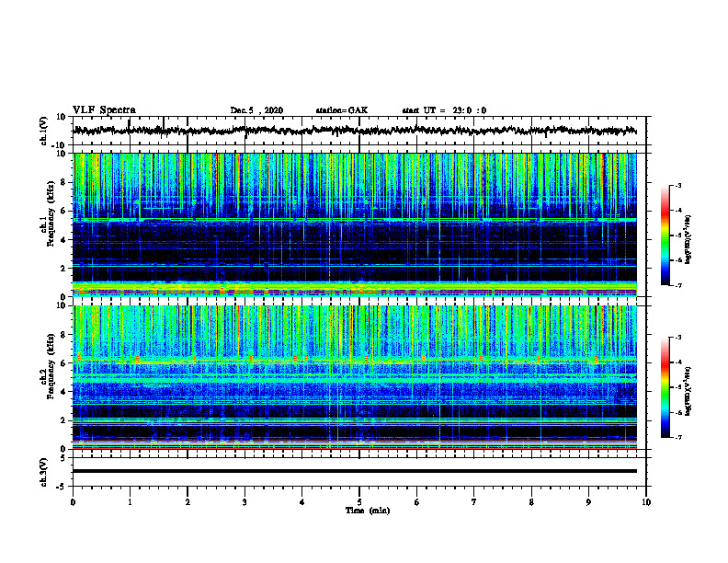Click the time axis tick label "8"
The width and height of the screenshot is (728, 563).
tap(531, 502)
